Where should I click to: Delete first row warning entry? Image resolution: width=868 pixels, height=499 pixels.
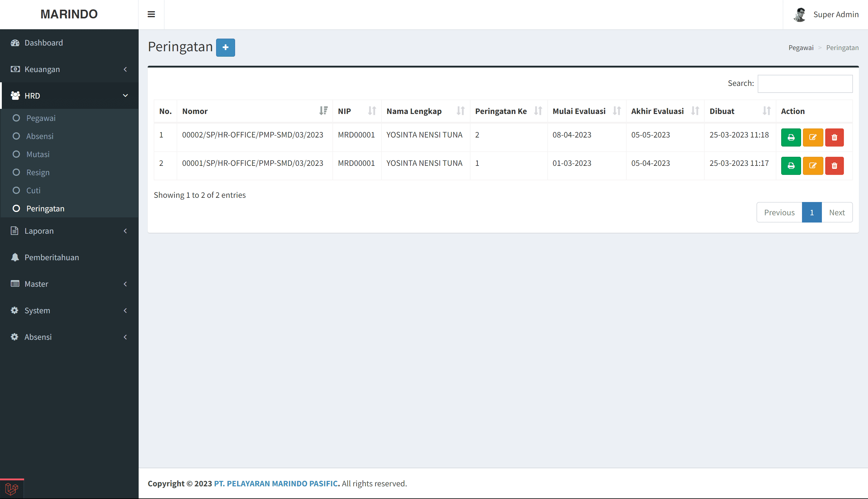click(834, 137)
